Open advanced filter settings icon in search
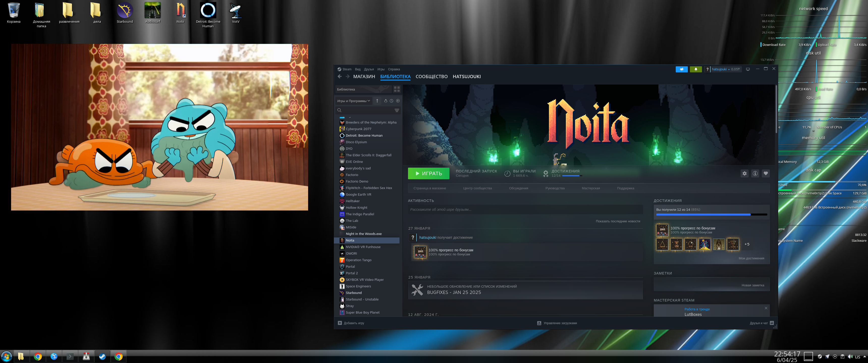868x363 pixels. click(x=397, y=110)
